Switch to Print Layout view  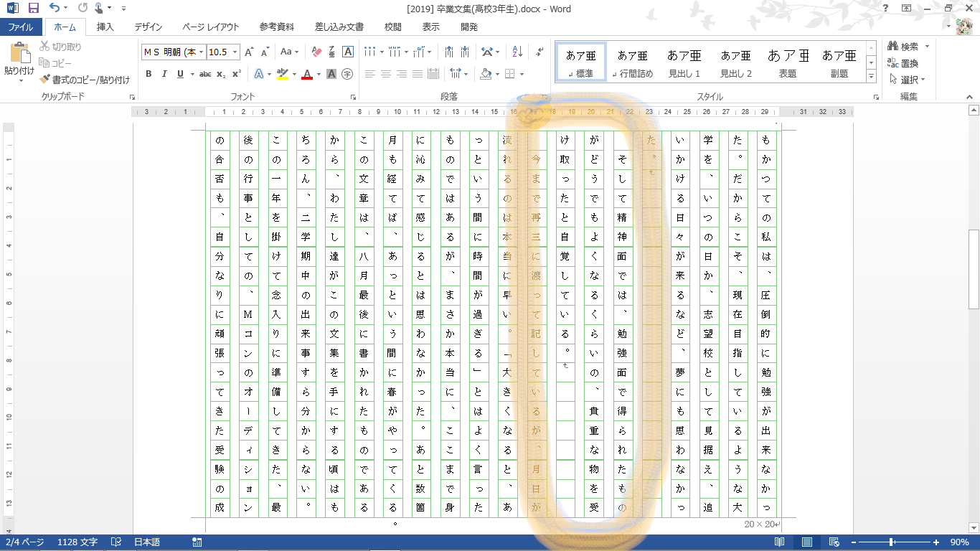pos(807,542)
